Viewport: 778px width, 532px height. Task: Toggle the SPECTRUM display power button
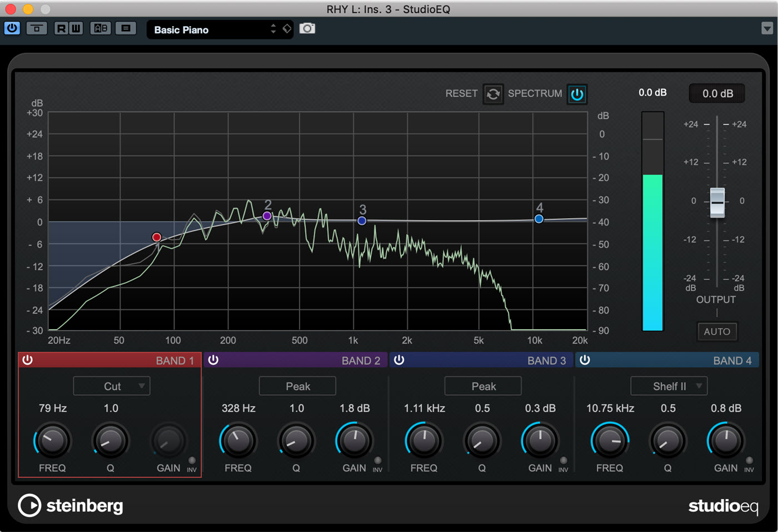tap(577, 94)
